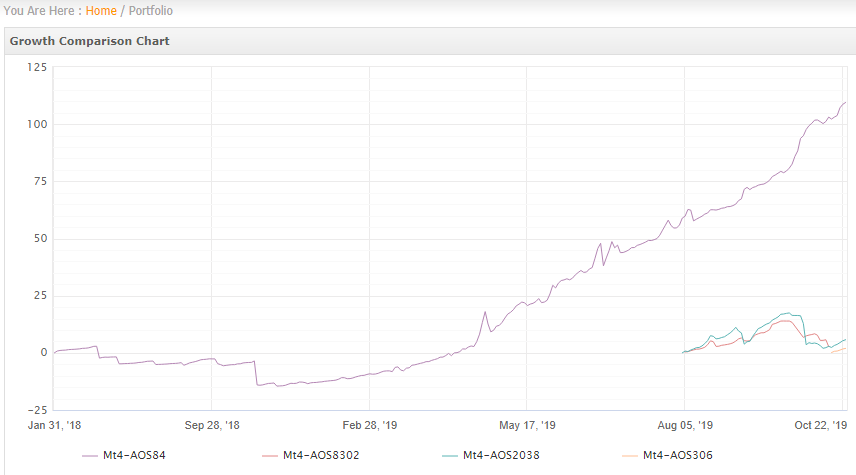Click the 50 y-axis label
856x475 pixels.
(x=40, y=239)
